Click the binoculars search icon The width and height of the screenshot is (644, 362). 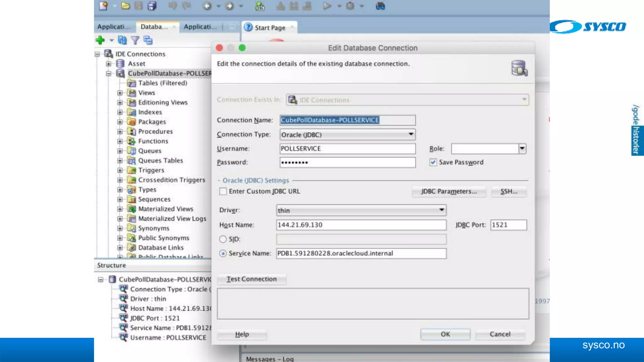pos(380,6)
